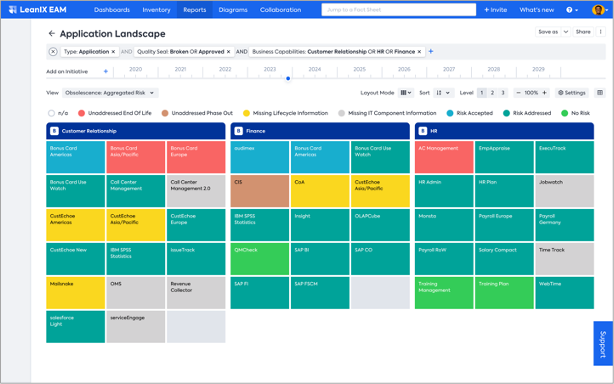This screenshot has width=614, height=384.
Task: Click the blue timeline marker dot
Action: (x=288, y=78)
